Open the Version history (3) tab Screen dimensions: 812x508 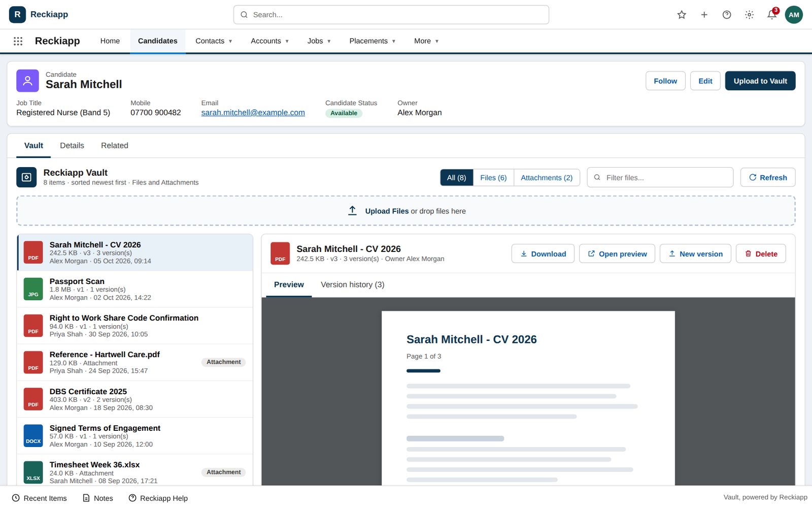(353, 285)
